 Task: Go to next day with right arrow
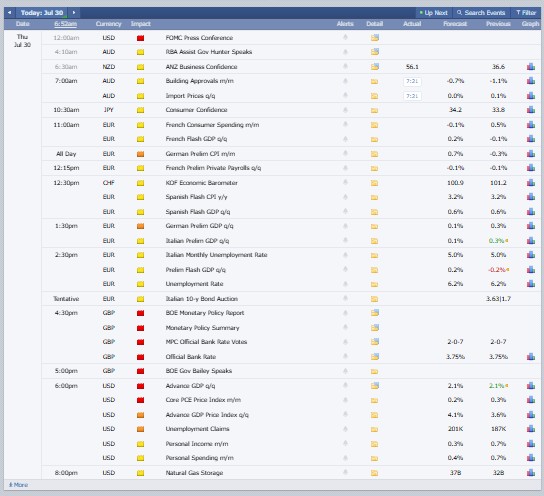click(x=74, y=13)
